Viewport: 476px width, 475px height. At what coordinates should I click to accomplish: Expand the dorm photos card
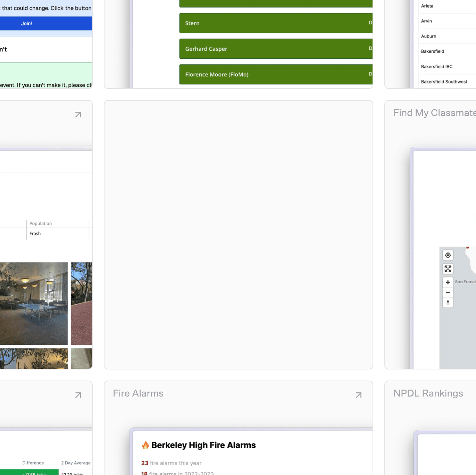(78, 114)
